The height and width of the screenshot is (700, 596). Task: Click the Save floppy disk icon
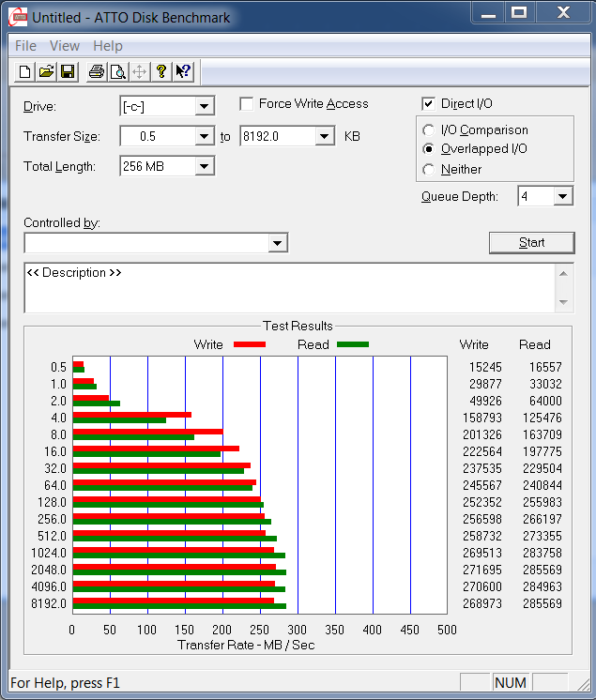pyautogui.click(x=68, y=71)
